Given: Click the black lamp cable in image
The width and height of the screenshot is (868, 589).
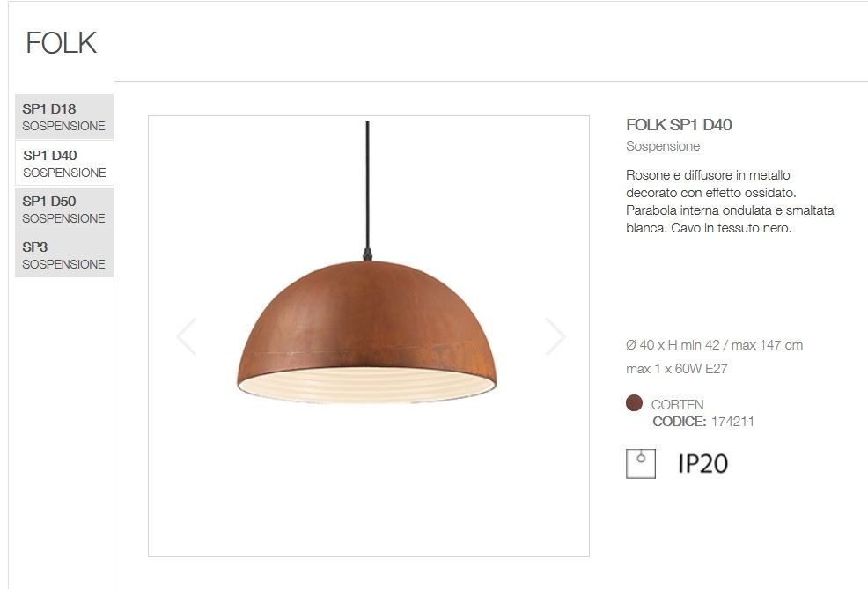Looking at the screenshot, I should (x=368, y=187).
